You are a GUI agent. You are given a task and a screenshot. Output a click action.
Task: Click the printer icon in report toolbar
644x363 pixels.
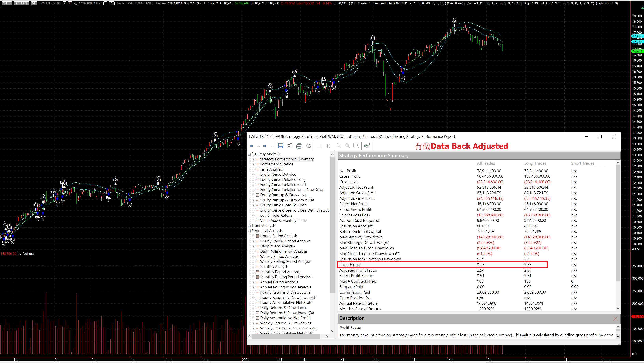[299, 146]
